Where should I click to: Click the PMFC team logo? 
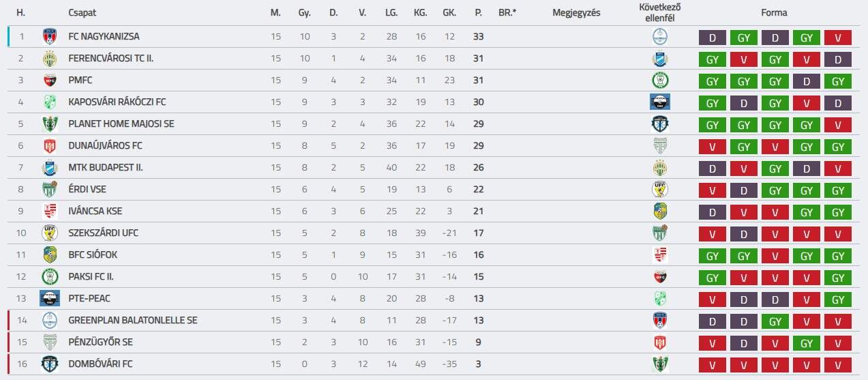(49, 81)
